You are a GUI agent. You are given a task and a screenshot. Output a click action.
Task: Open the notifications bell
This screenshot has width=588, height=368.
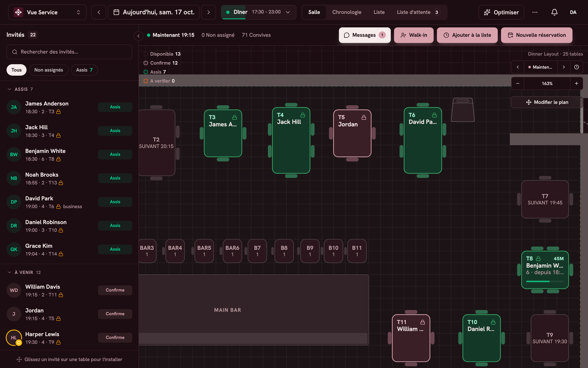point(554,12)
